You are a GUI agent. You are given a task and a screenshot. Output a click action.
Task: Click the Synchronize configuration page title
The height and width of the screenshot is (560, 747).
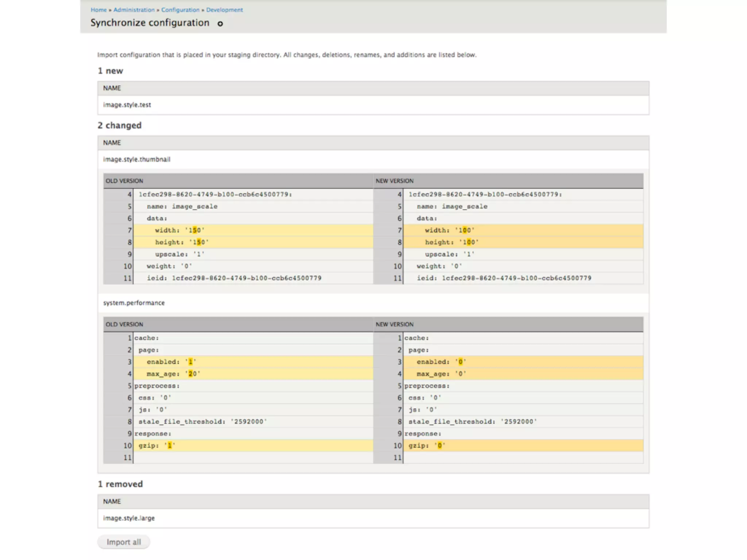[x=150, y=23]
